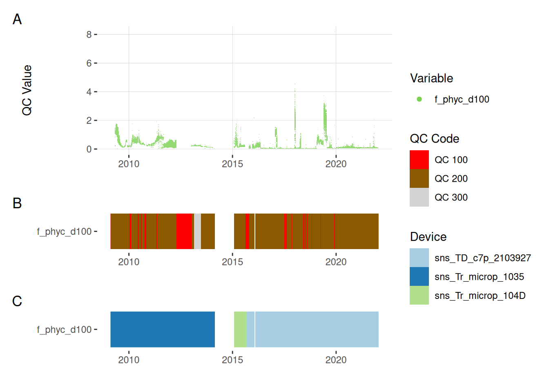Click the 2015 tick label in panel A
Image resolution: width=549 pixels, height=392 pixels.
232,164
